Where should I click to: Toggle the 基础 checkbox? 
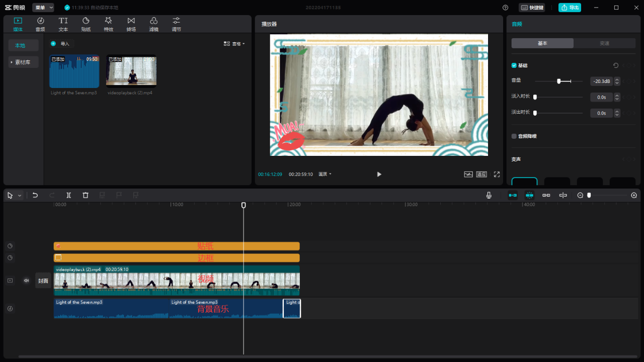tap(514, 65)
